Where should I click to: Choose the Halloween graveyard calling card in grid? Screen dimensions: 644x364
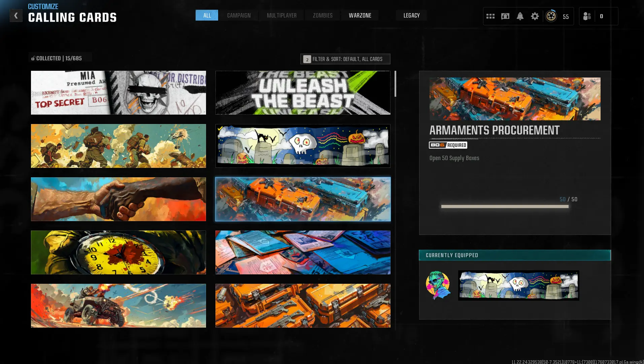pos(303,146)
